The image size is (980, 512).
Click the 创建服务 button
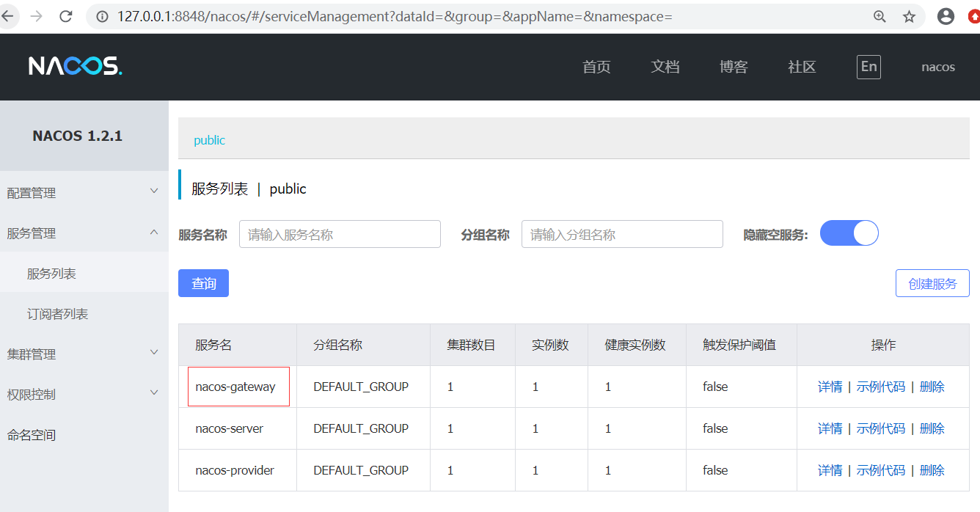[x=932, y=282]
